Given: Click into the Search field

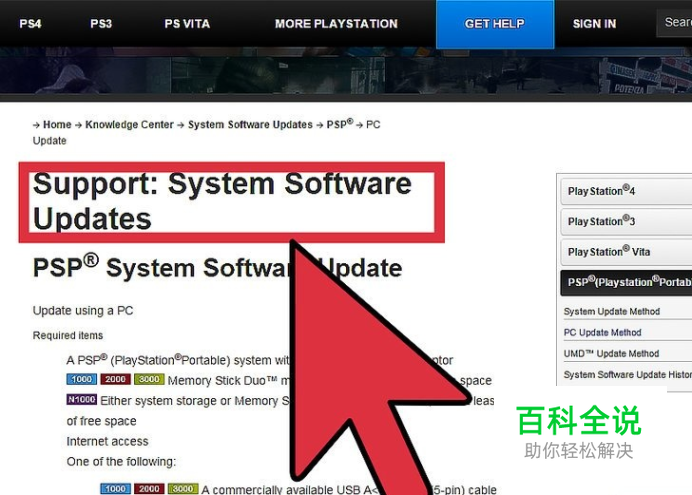Looking at the screenshot, I should click(675, 22).
